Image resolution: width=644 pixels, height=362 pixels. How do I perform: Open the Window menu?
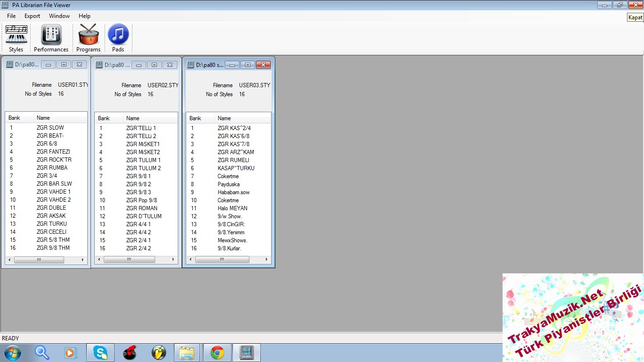pyautogui.click(x=59, y=16)
